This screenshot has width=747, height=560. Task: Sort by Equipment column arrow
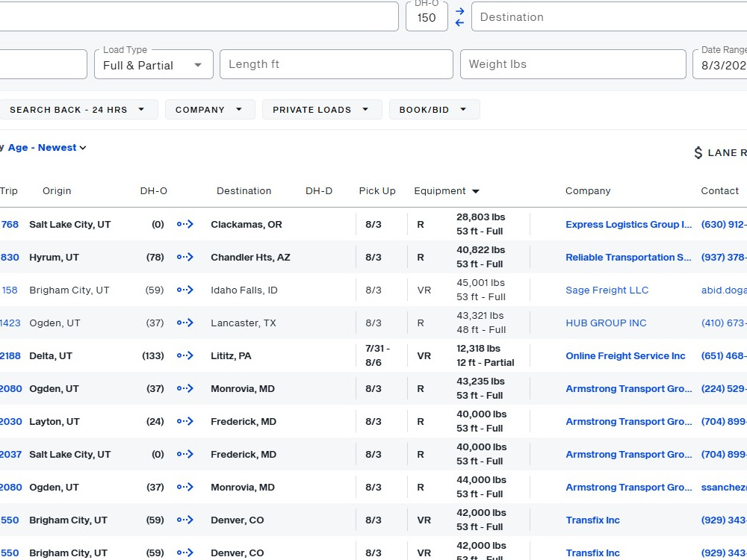[475, 191]
